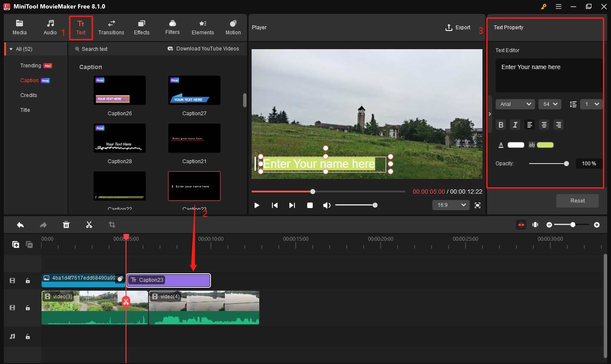
Task: Open the Arial font dropdown
Action: (515, 104)
